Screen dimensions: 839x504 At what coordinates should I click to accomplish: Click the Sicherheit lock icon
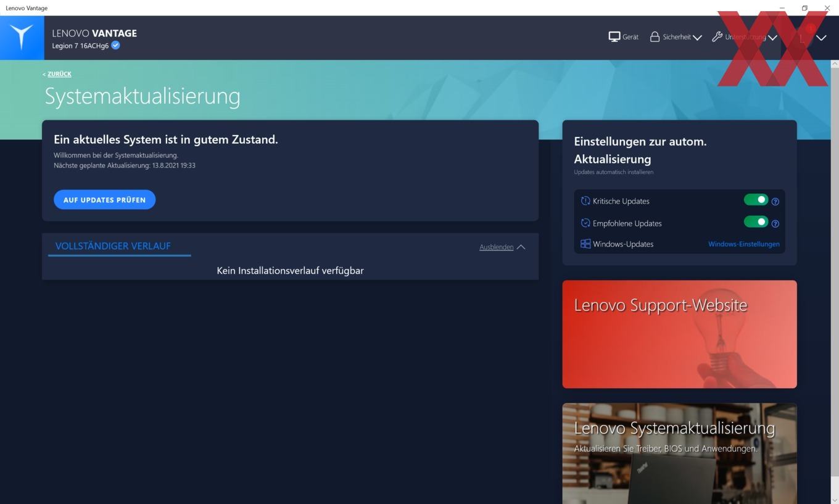[655, 37]
